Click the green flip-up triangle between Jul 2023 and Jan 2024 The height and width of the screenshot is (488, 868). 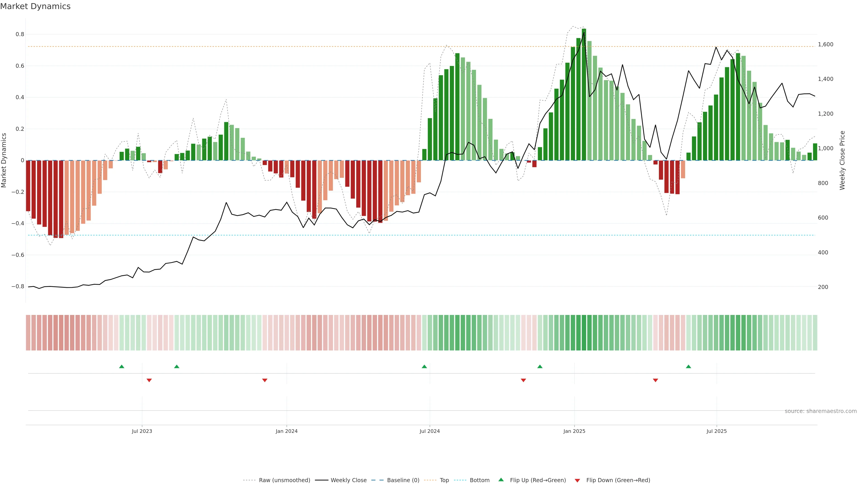coord(177,366)
